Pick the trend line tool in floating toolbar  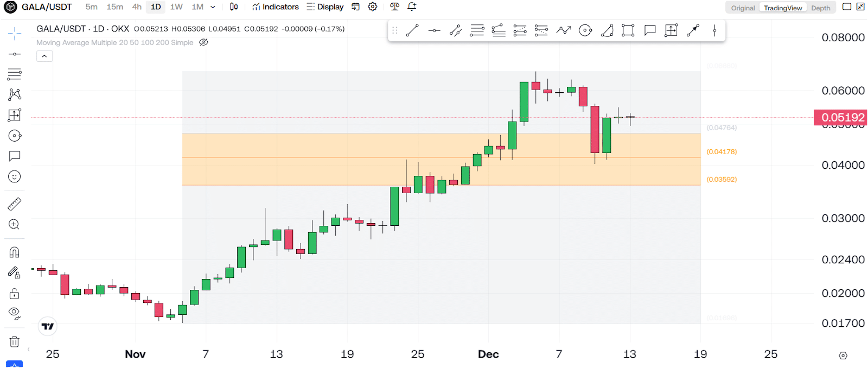[412, 30]
